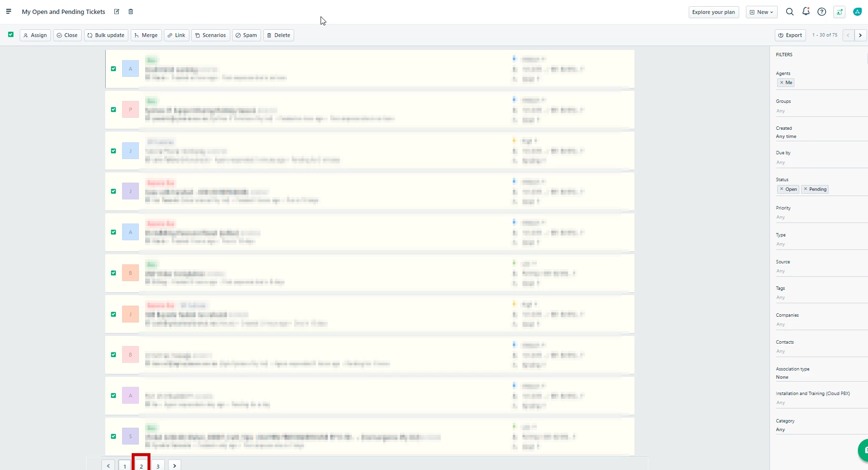Open the Groups filter field
Image resolution: width=868 pixels, height=470 pixels.
pos(821,111)
